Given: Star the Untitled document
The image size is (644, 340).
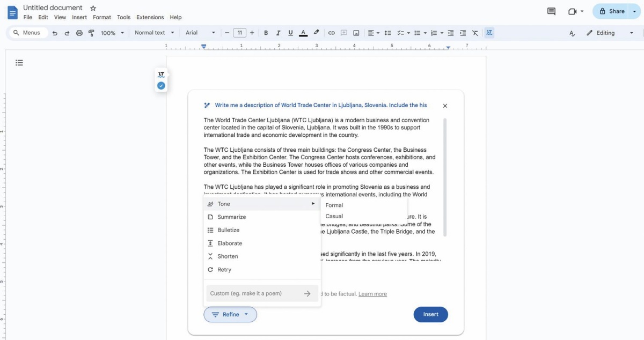Looking at the screenshot, I should [93, 8].
